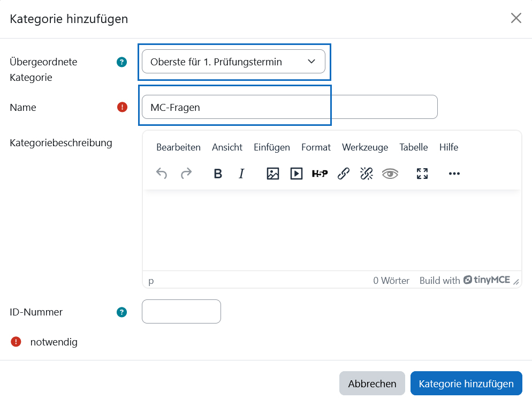
Task: Toggle fullscreen editor mode
Action: tap(422, 174)
